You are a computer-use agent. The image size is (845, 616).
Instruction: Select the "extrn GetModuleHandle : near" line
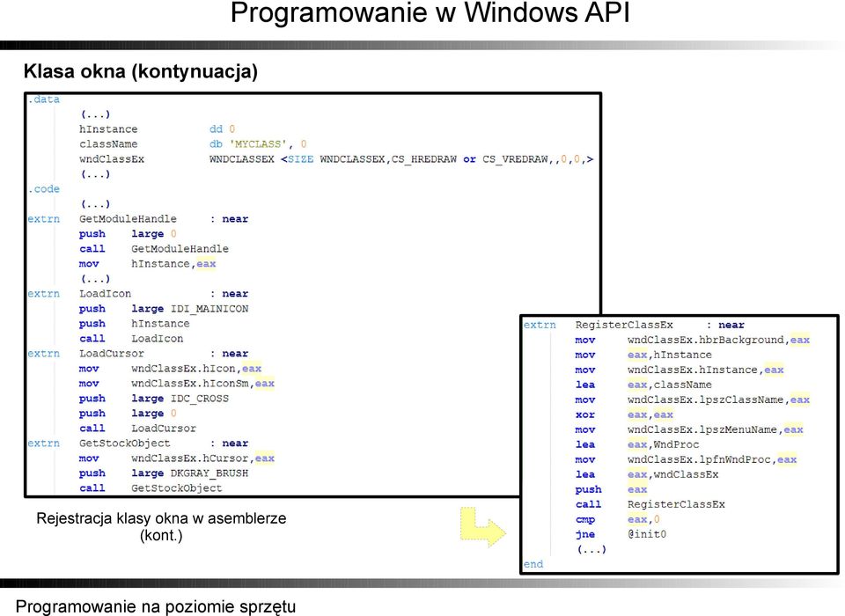click(x=138, y=219)
